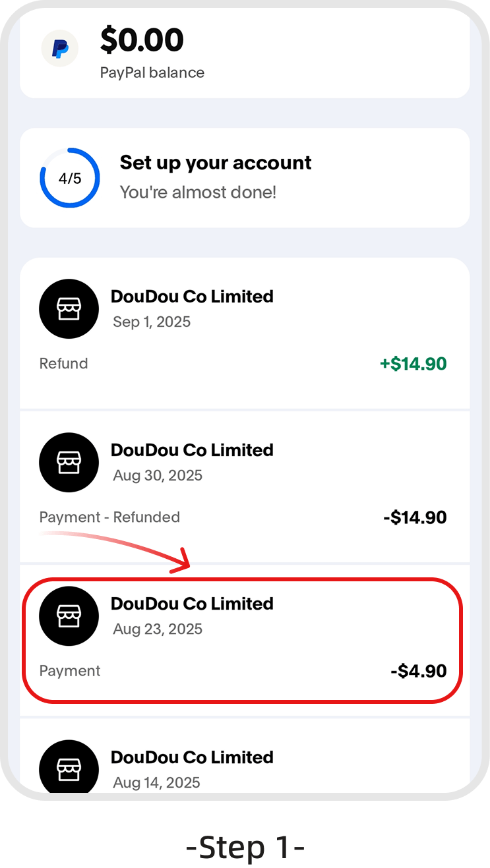This screenshot has height=868, width=490.
Task: Tap the "You're almost done!" subtitle
Action: click(x=198, y=192)
